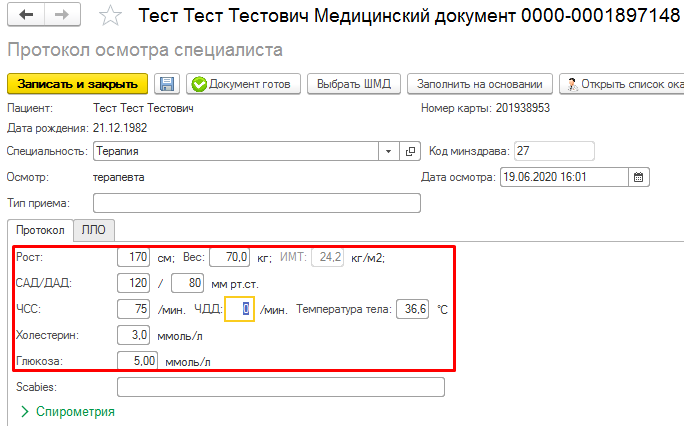Open the calendar picker for Дата осмотра
Viewport: 684px width, 426px height.
640,177
